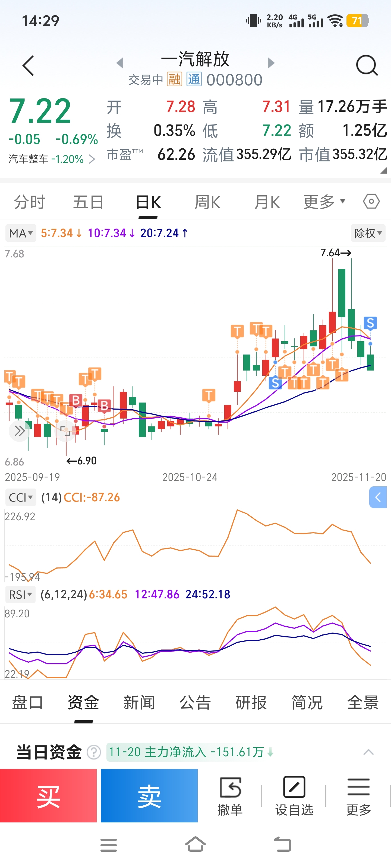
Task: Open the 更多 period dropdown
Action: click(324, 202)
